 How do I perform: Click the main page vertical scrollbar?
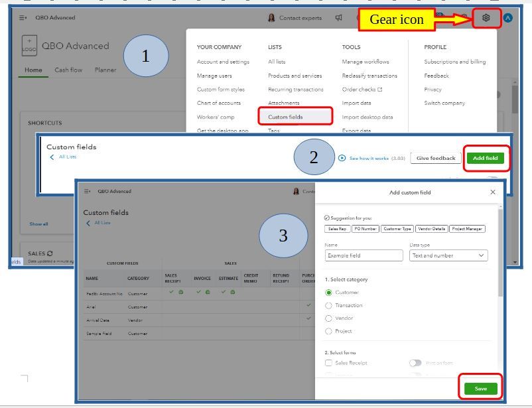(x=515, y=99)
